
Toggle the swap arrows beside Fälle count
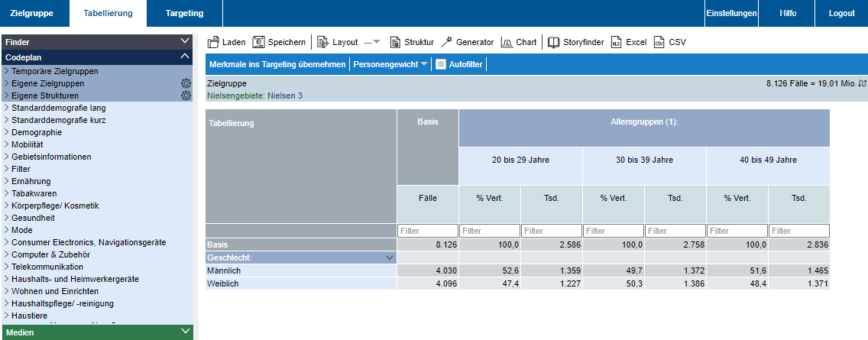[862, 83]
